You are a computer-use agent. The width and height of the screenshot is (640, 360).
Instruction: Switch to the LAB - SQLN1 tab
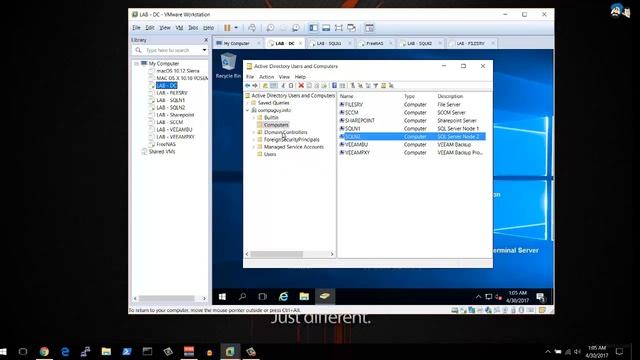pyautogui.click(x=329, y=43)
